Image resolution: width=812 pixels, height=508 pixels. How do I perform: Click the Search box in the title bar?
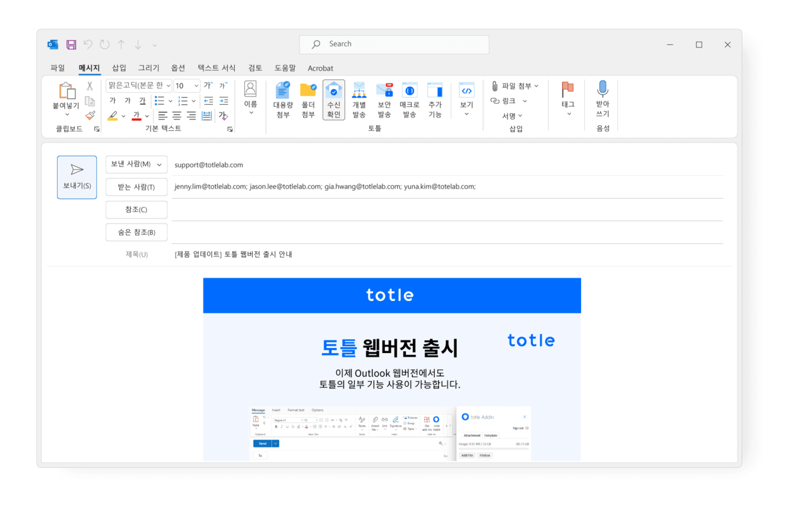394,44
